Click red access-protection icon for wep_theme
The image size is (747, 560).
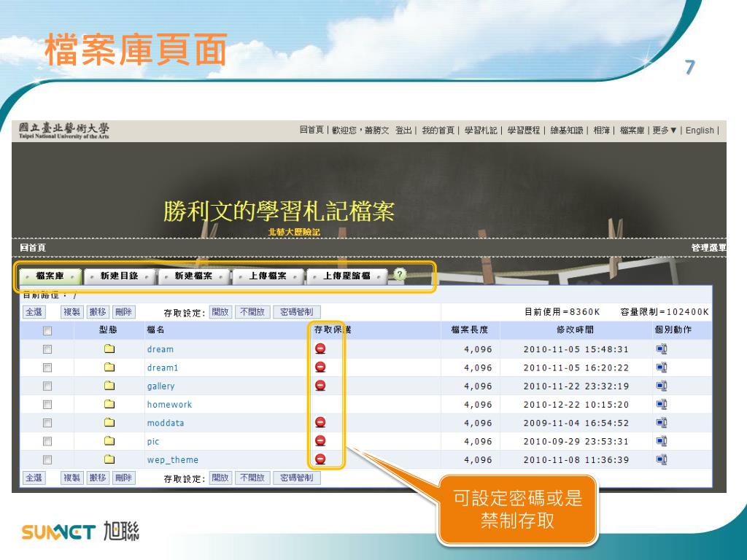(321, 459)
